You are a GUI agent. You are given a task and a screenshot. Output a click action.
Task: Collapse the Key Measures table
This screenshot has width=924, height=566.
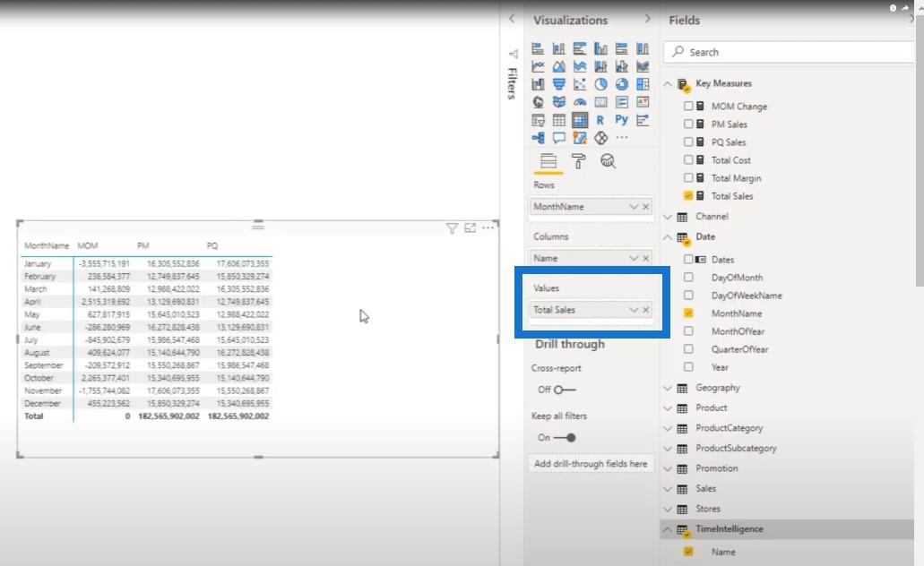(x=668, y=84)
